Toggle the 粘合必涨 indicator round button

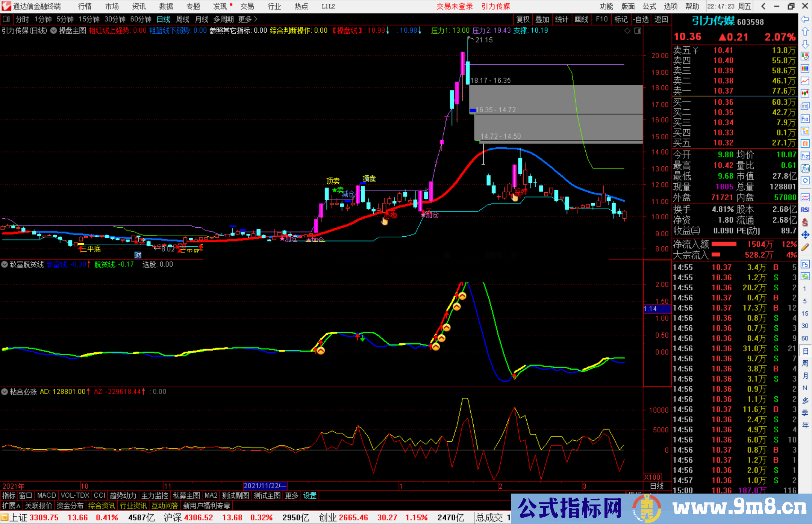5,392
